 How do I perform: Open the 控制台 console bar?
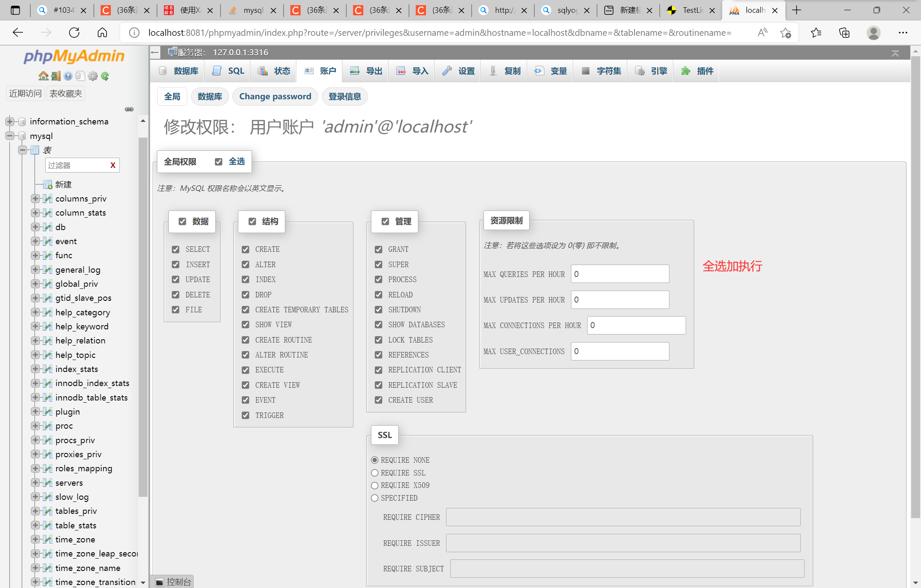click(x=173, y=582)
